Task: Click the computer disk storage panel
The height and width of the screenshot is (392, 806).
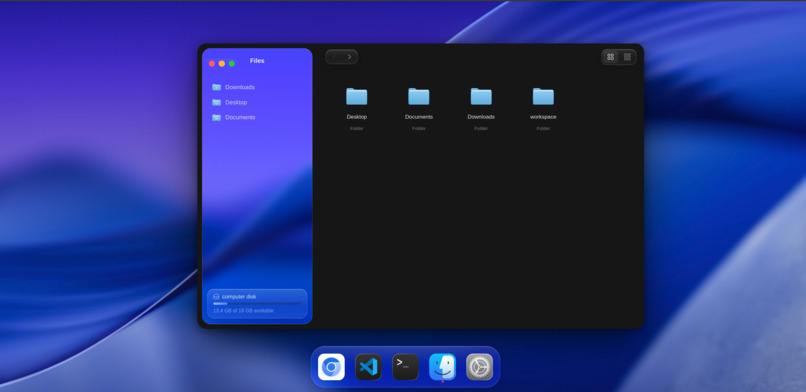Action: tap(257, 304)
